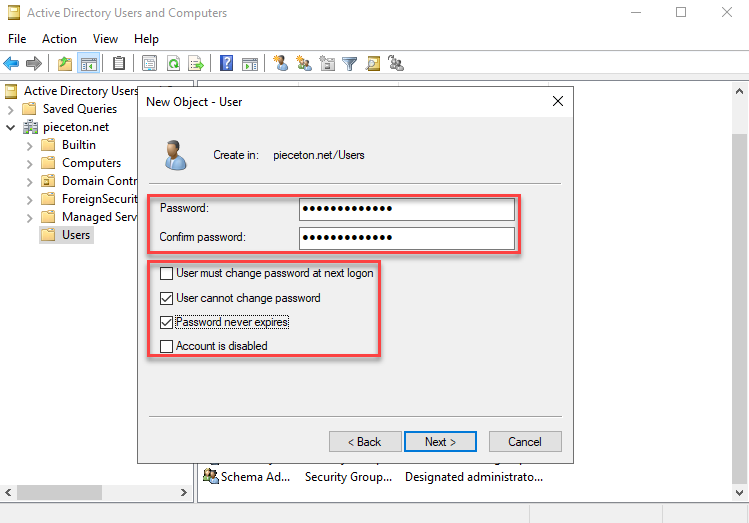Image resolution: width=749 pixels, height=523 pixels.
Task: Click inside the Confirm password field
Action: (x=407, y=238)
